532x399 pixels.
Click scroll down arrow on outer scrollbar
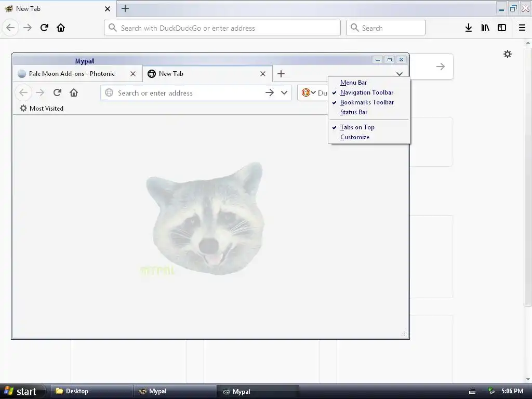pyautogui.click(x=528, y=379)
